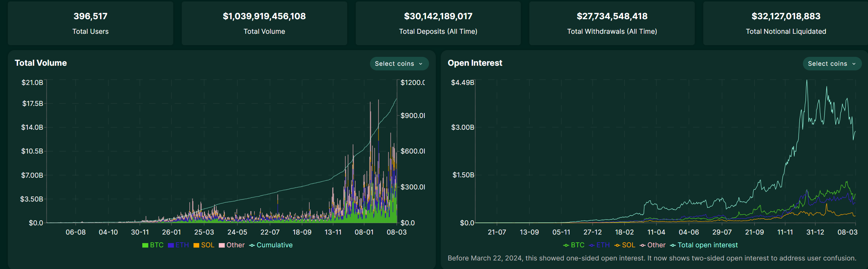
Task: Hide SOL series in Total Volume legend
Action: tap(204, 245)
